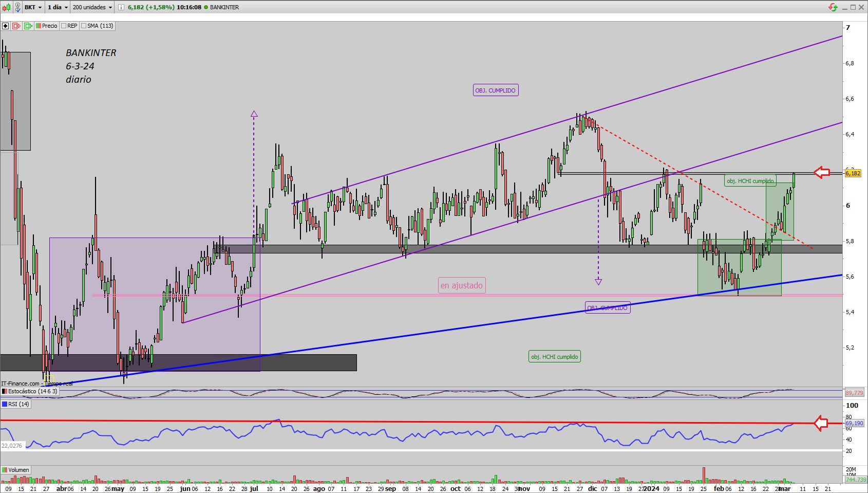Maximize the chart window

853,7
